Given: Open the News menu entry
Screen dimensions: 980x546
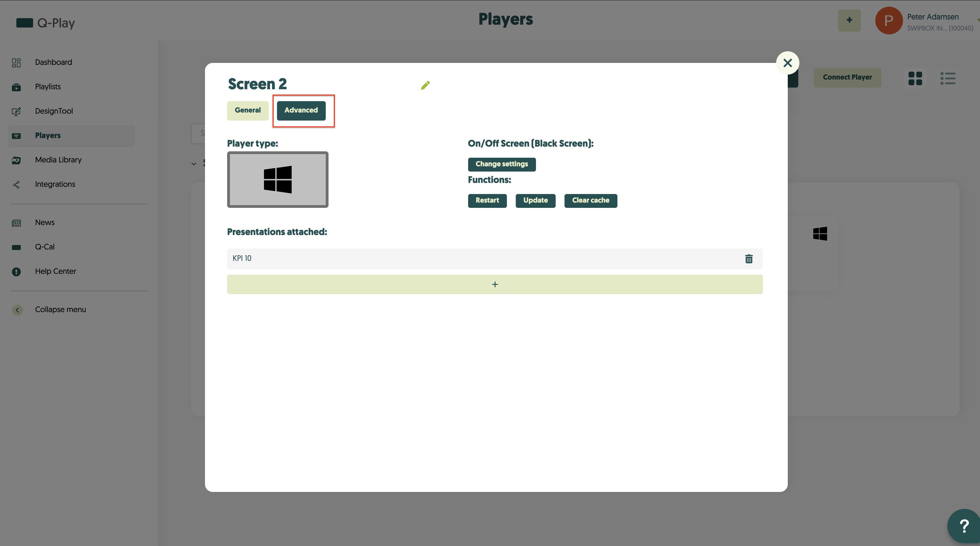Looking at the screenshot, I should pos(45,222).
